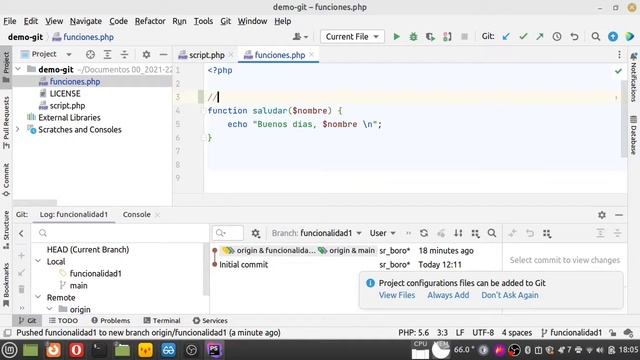Click the Always Add link
Viewport: 640px width, 360px height.
448,295
